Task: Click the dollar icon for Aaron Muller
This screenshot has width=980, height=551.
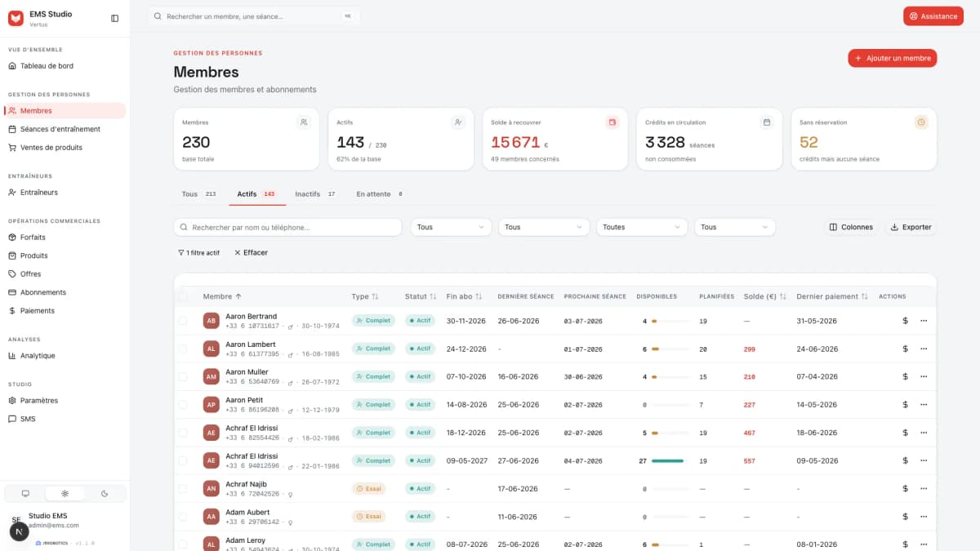Action: (905, 376)
